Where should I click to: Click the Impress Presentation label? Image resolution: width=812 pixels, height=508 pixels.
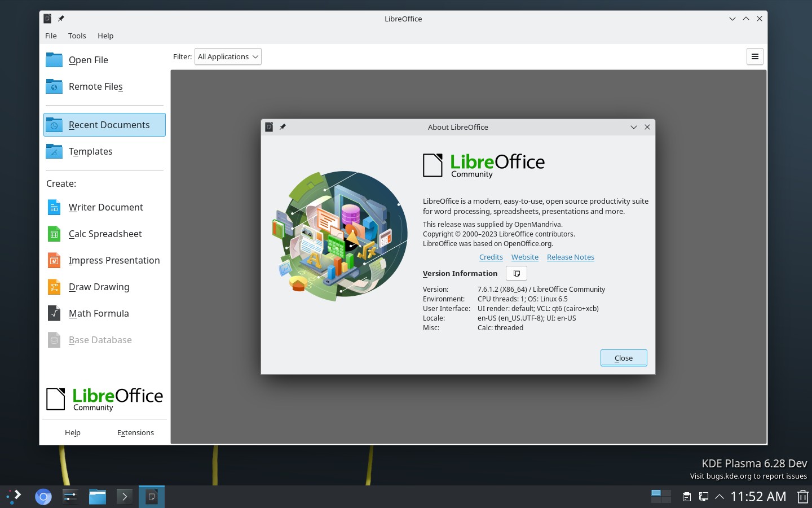(114, 260)
